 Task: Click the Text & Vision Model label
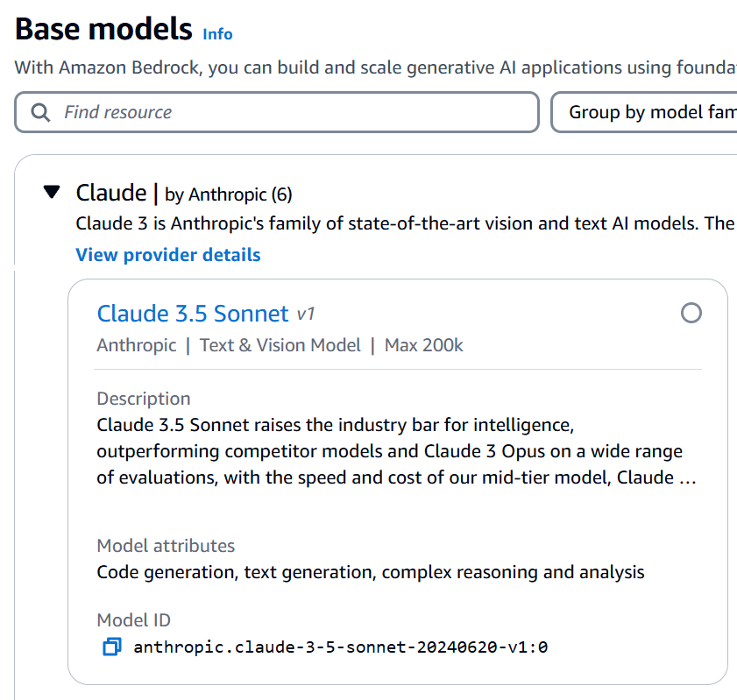point(280,345)
